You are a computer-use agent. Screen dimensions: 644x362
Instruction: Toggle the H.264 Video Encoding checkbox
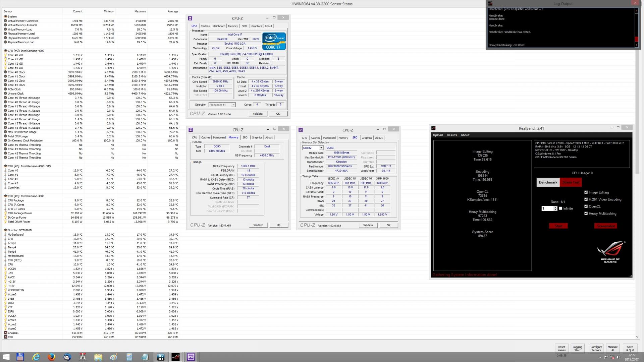point(586,199)
